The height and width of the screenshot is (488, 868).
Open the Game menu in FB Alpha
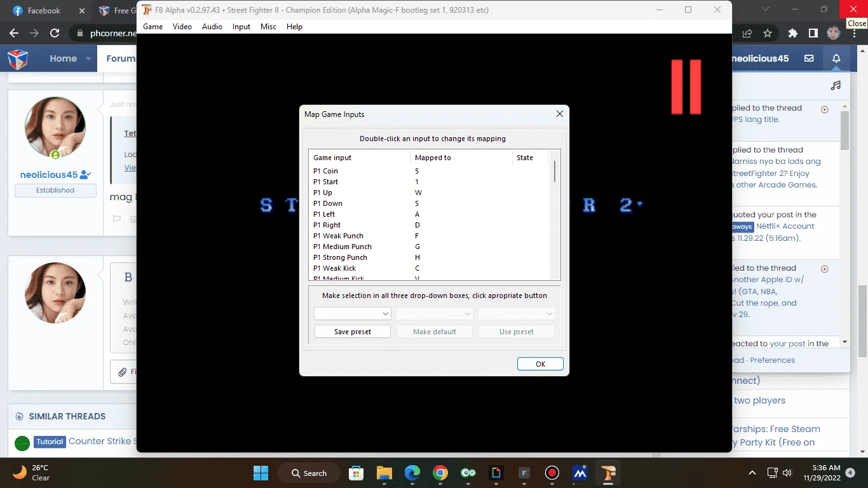coord(153,27)
